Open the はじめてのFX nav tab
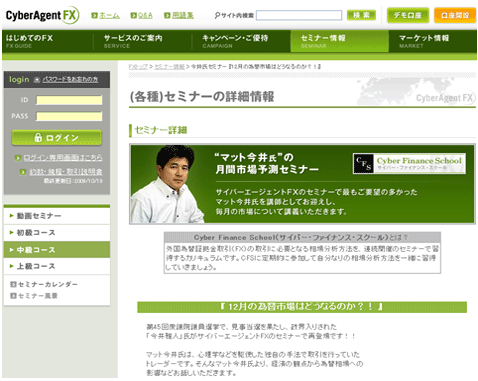 [x=48, y=41]
